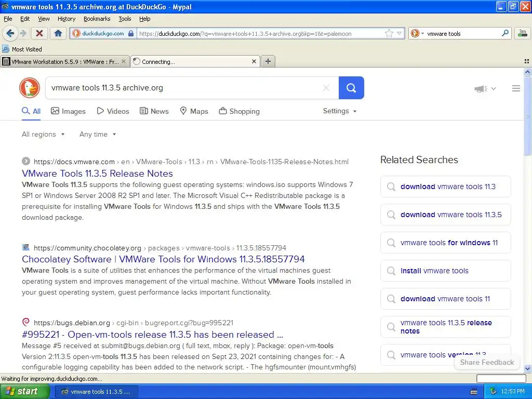Click the vertical scrollbar down arrow

point(527,368)
